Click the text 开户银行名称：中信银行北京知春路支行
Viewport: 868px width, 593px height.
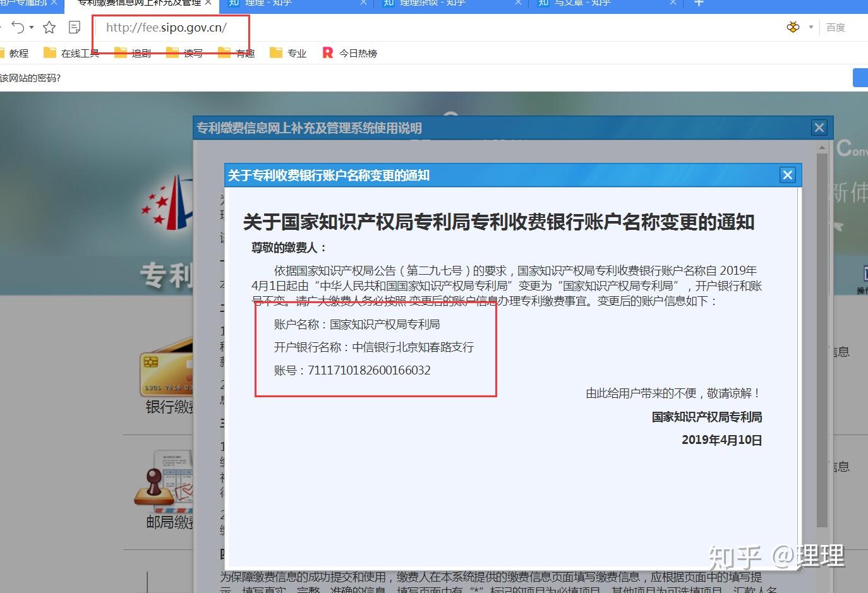[374, 347]
